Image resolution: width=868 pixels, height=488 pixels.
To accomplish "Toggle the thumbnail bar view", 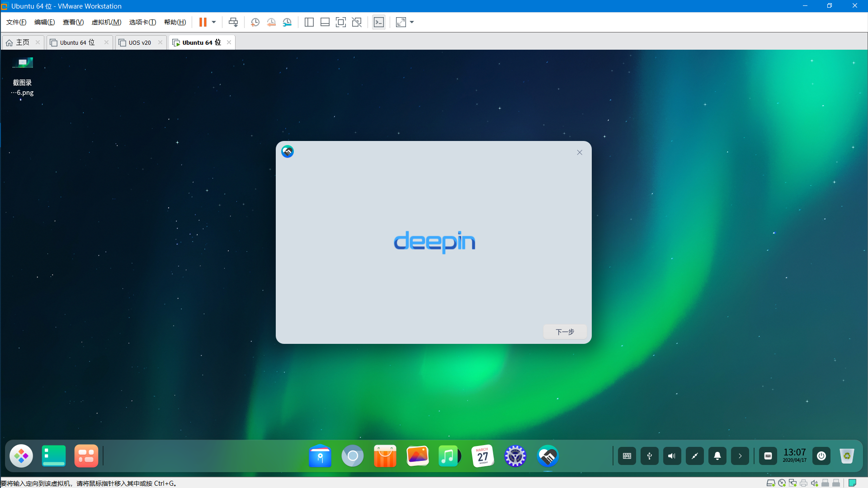I will 325,22.
